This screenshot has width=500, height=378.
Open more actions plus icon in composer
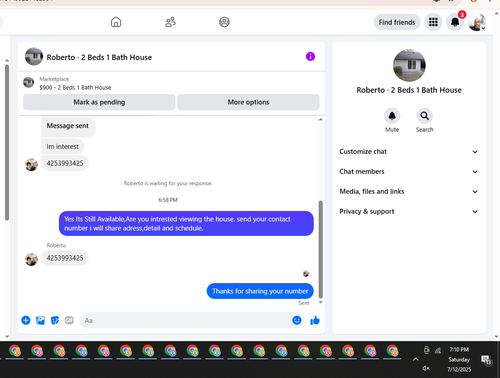(26, 320)
